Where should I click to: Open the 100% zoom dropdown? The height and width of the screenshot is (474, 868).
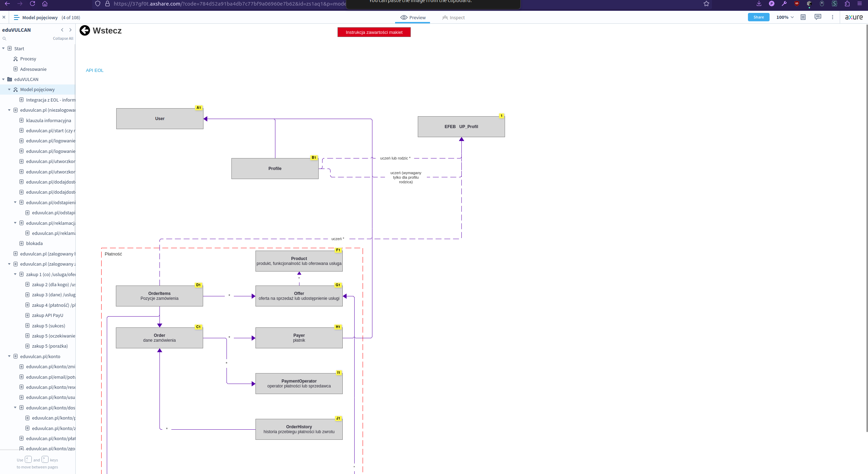tap(785, 17)
